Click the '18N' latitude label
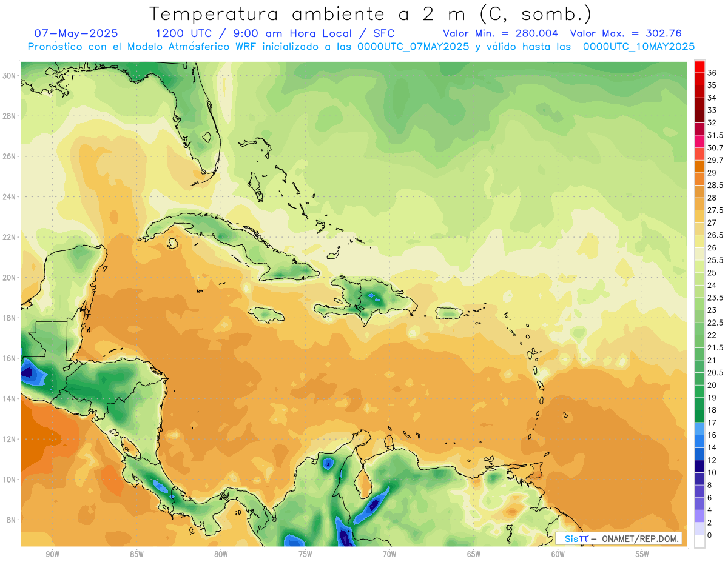Viewport: 728px width, 562px height. tap(10, 318)
